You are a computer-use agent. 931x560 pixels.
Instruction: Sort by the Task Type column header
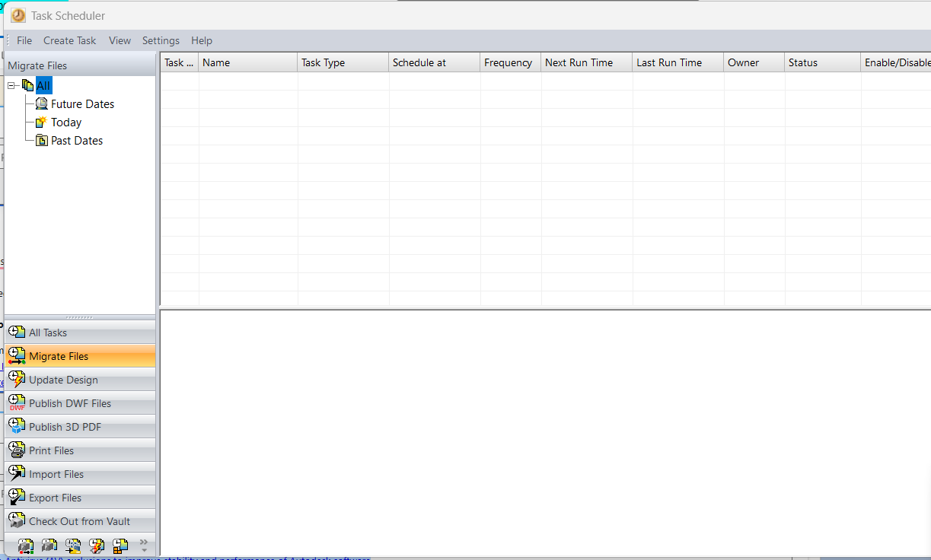point(343,62)
